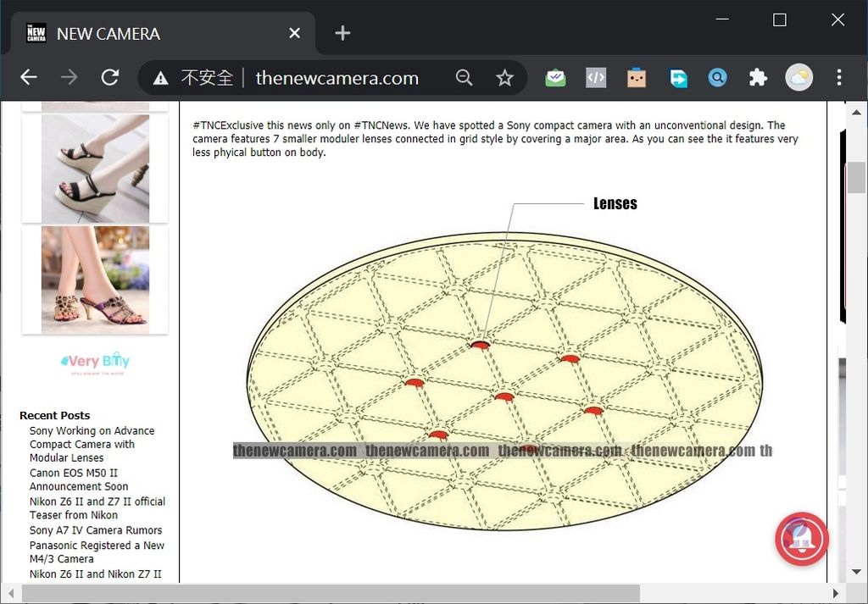This screenshot has width=868, height=604.
Task: Click the #TNCExclusive article paragraph
Action: click(x=495, y=139)
